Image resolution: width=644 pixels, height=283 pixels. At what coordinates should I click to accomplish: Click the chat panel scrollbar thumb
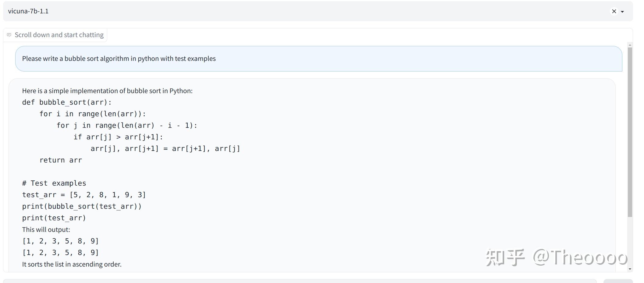pyautogui.click(x=630, y=132)
